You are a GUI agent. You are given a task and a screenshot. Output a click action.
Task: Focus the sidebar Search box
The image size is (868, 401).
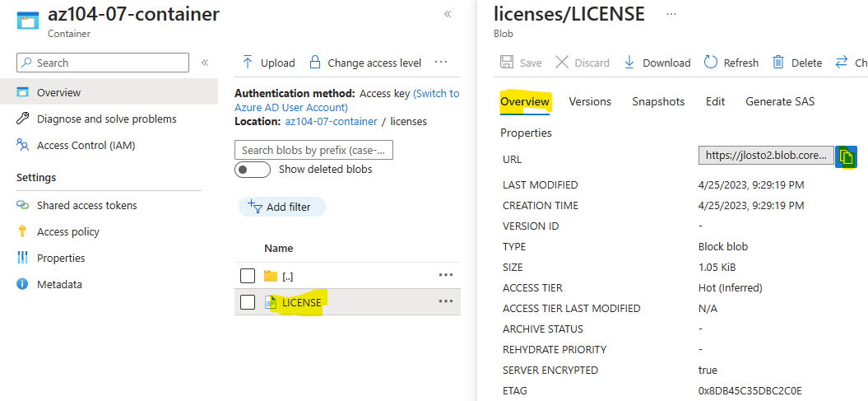pyautogui.click(x=102, y=63)
